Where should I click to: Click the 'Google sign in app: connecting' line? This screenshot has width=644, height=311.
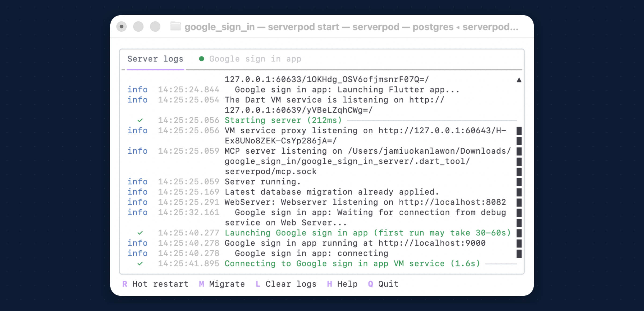312,253
